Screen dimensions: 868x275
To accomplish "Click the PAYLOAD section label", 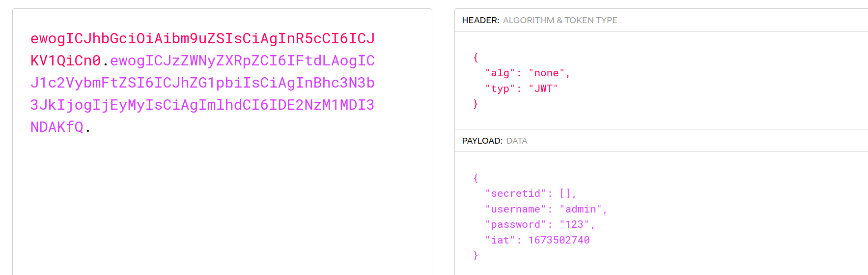I will (x=482, y=141).
